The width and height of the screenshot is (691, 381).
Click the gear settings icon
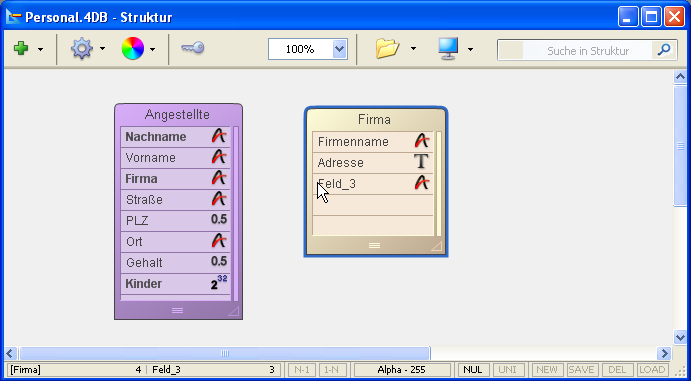click(82, 48)
